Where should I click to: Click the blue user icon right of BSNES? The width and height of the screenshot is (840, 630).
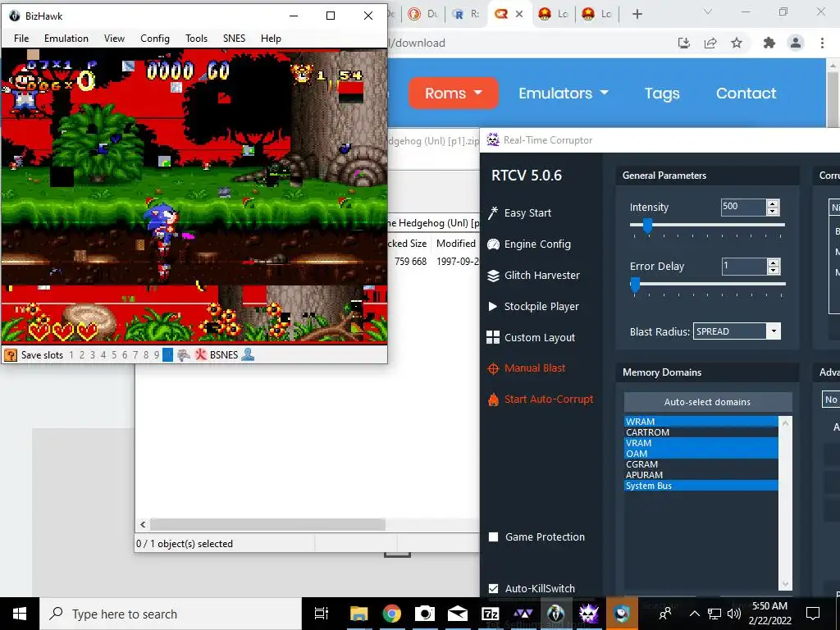[x=248, y=354]
